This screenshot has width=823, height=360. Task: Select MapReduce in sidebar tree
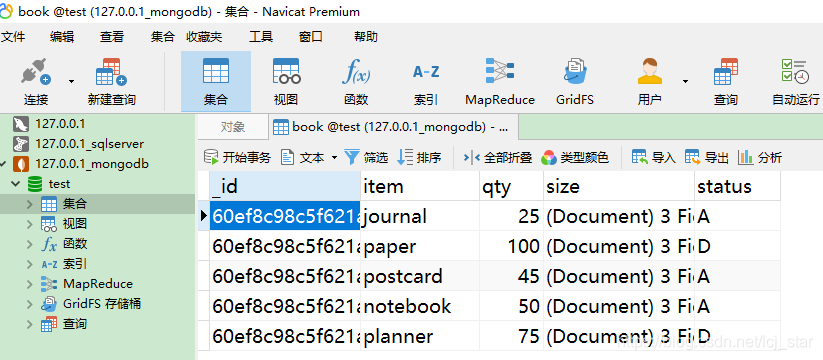pyautogui.click(x=98, y=284)
